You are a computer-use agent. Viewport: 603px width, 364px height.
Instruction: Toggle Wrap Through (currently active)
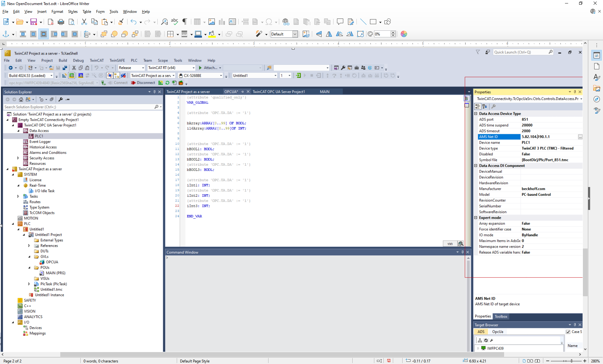[44, 34]
